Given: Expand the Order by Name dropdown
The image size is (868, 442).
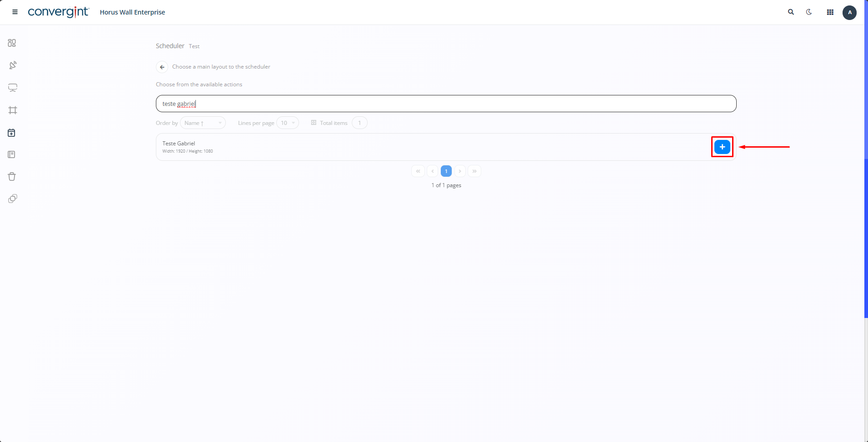Looking at the screenshot, I should point(203,123).
